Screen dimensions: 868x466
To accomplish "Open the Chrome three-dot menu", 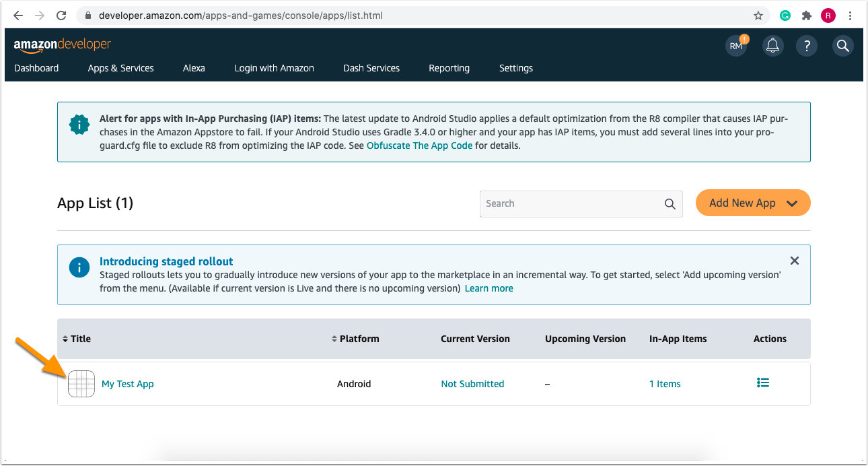I will click(x=851, y=15).
